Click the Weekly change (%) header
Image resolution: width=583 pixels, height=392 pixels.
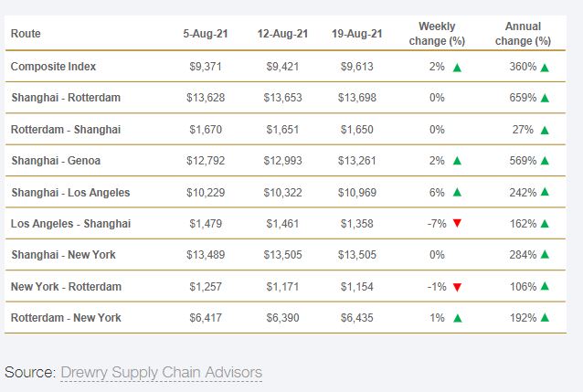point(437,34)
